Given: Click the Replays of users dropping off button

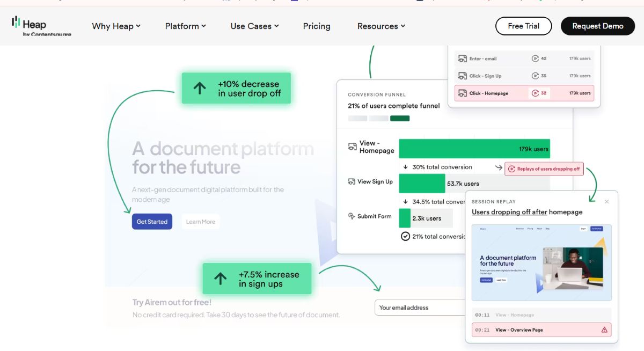Looking at the screenshot, I should (x=544, y=169).
